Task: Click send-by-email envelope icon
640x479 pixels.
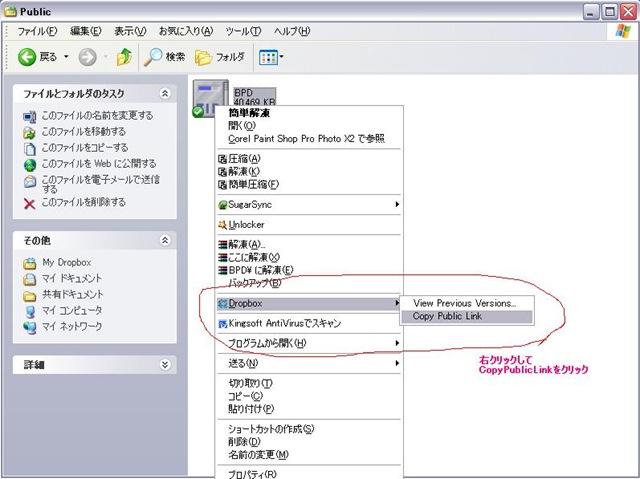Action: tap(30, 182)
